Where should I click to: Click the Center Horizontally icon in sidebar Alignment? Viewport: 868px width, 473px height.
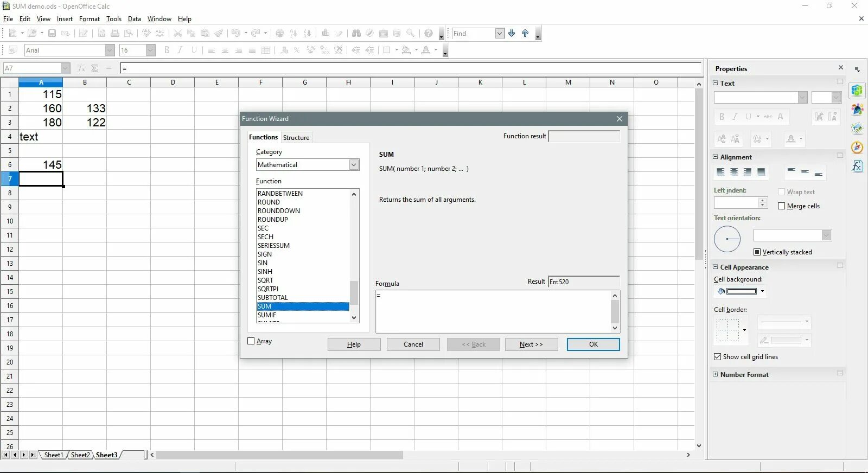click(x=734, y=172)
